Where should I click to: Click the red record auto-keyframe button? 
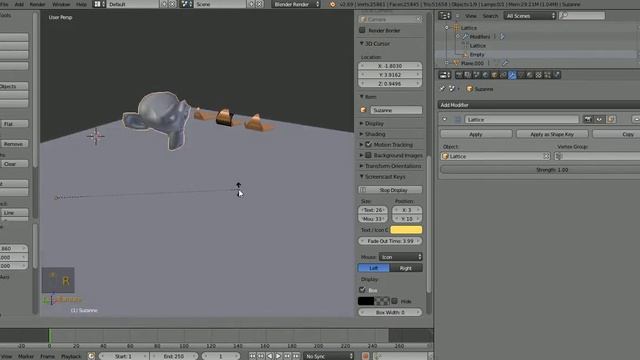(x=365, y=356)
